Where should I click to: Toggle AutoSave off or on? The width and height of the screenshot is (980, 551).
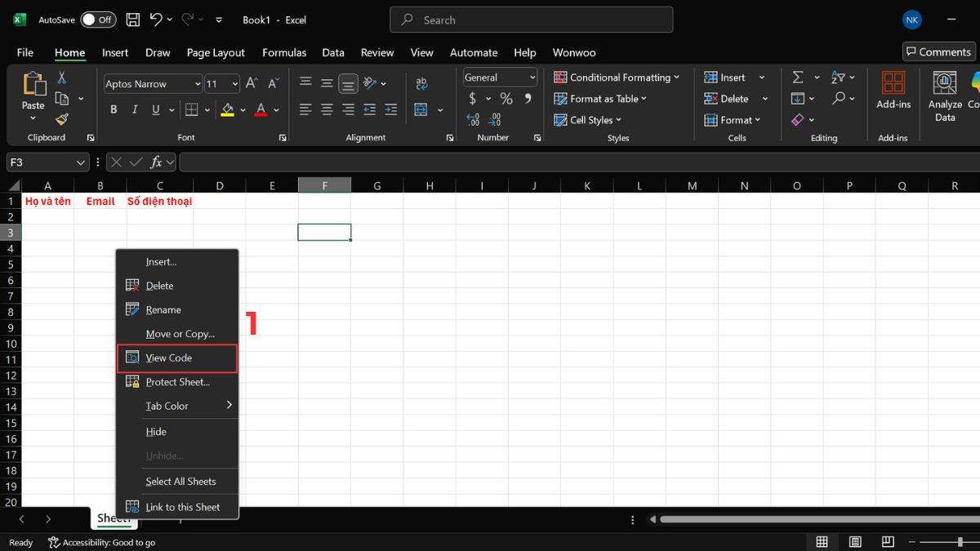pos(97,19)
